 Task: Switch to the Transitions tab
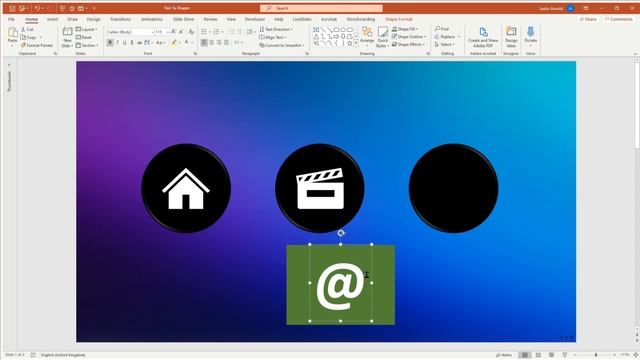120,19
